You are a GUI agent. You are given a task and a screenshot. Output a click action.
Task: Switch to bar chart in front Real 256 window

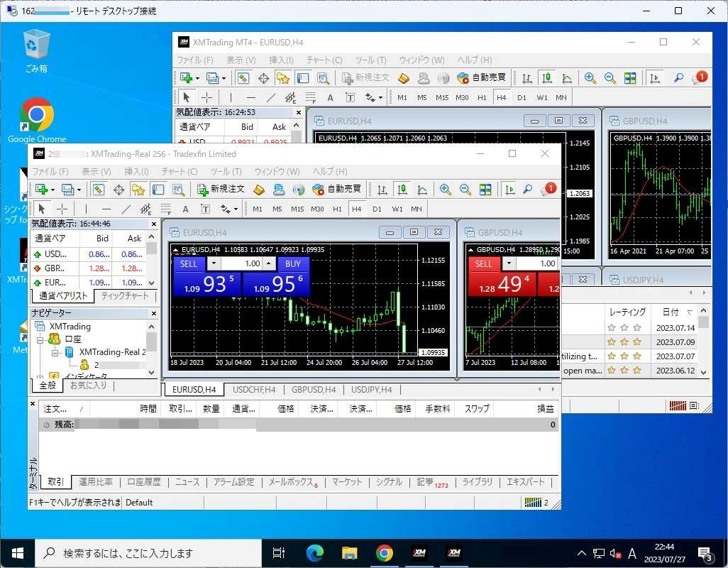(382, 189)
